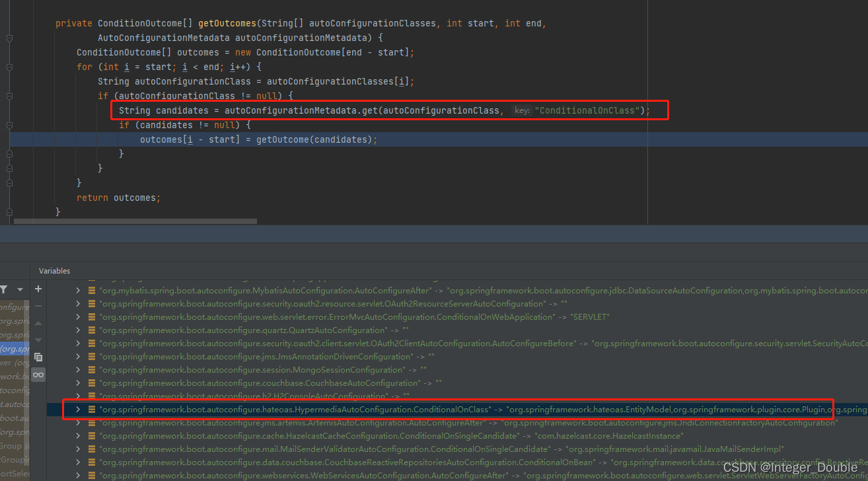Toggle show watches glasses icon
Viewport: 868px width, 481px height.
click(x=38, y=375)
